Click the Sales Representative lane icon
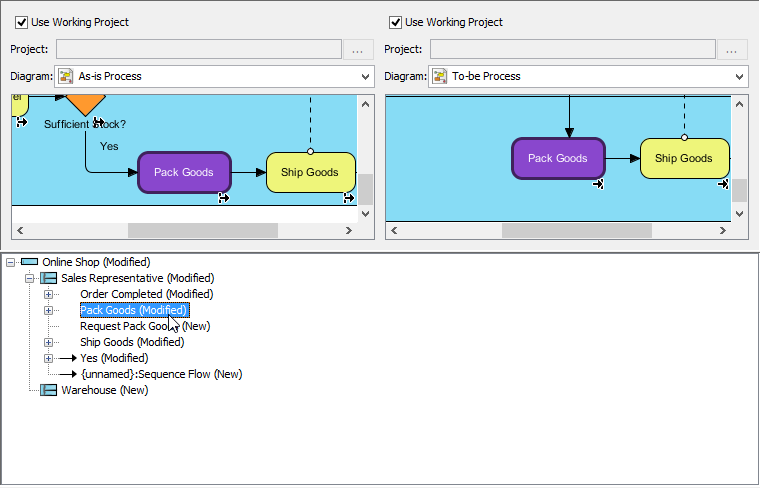 (x=48, y=278)
